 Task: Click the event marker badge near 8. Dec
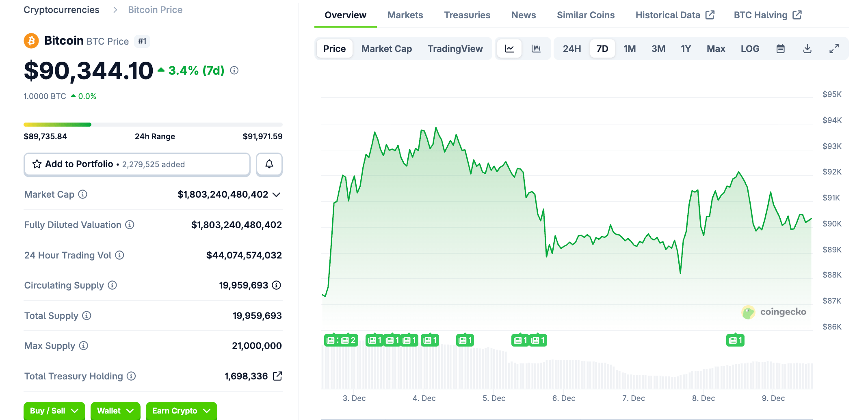pos(735,340)
